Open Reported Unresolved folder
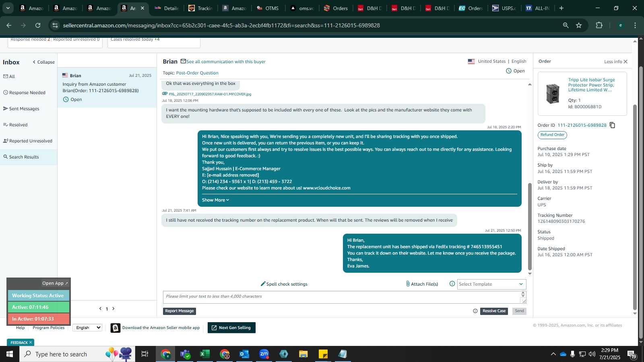 coord(28,141)
